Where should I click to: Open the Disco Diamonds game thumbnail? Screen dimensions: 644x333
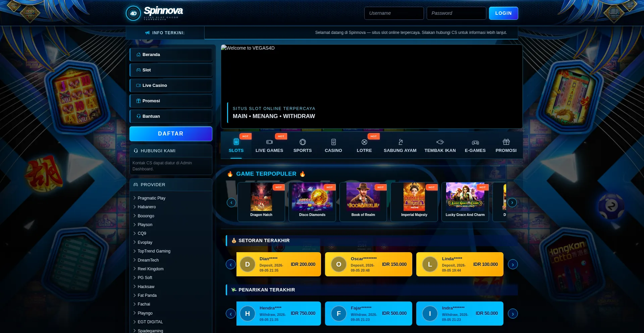click(312, 197)
